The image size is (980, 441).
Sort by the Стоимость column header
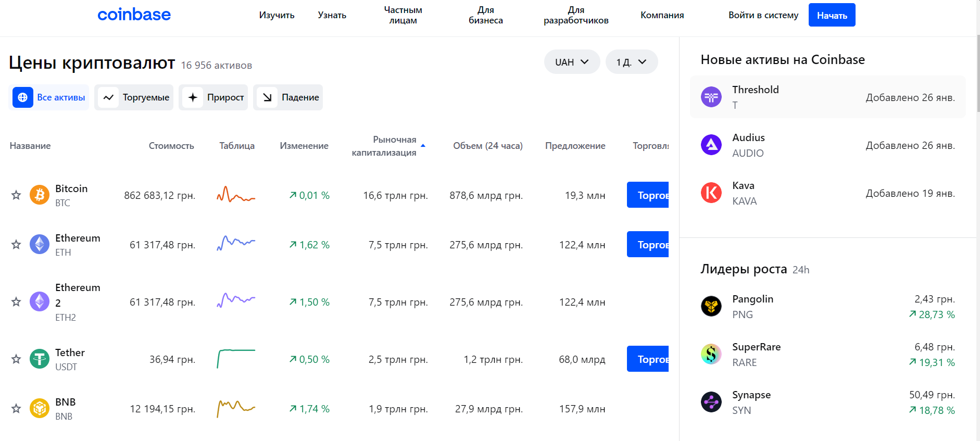click(x=171, y=146)
